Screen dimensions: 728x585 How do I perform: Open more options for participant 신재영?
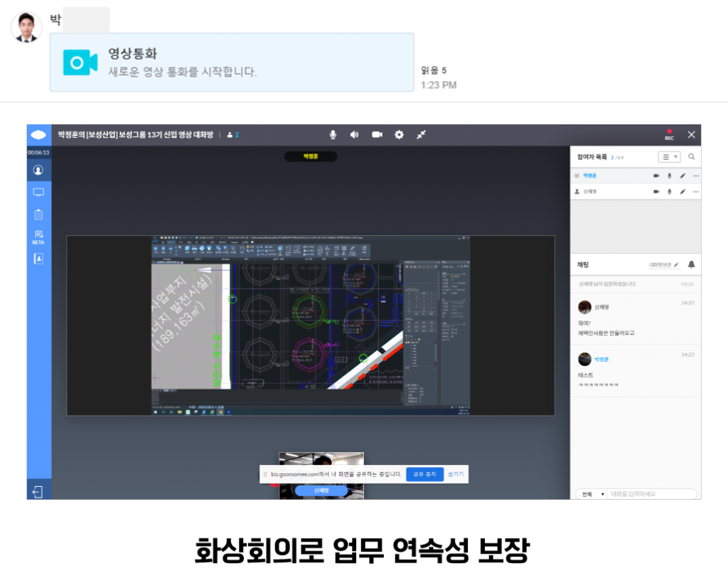pyautogui.click(x=695, y=192)
